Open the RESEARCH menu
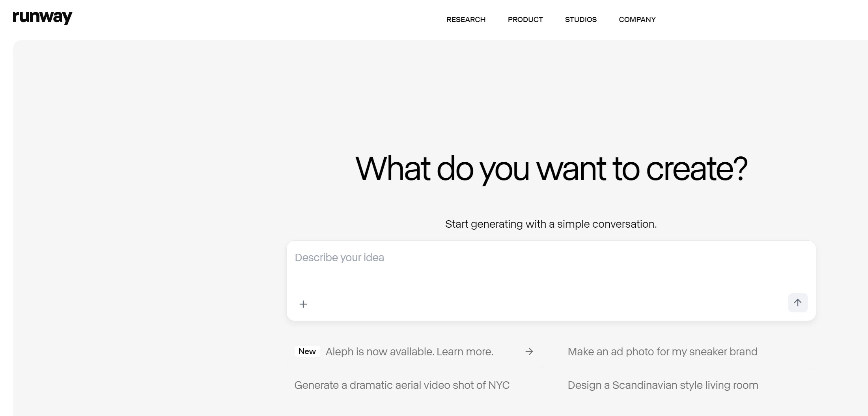This screenshot has width=868, height=416. click(x=466, y=20)
